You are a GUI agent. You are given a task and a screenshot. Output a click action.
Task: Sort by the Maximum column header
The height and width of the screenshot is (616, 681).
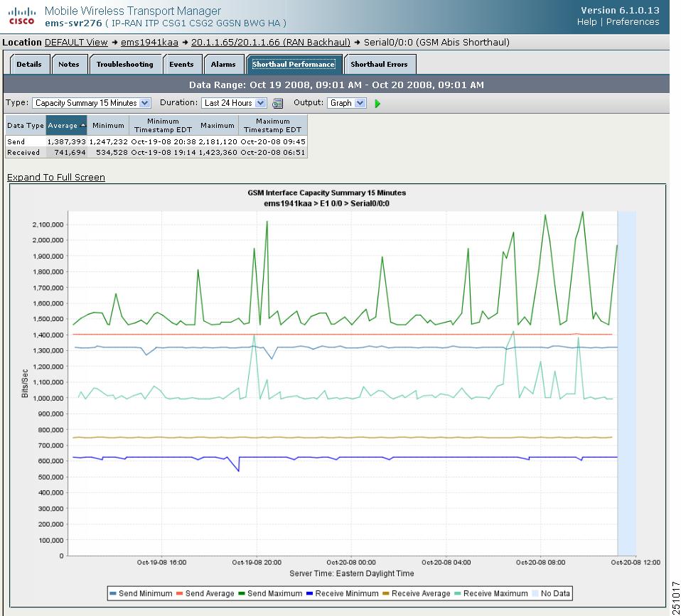click(x=217, y=126)
